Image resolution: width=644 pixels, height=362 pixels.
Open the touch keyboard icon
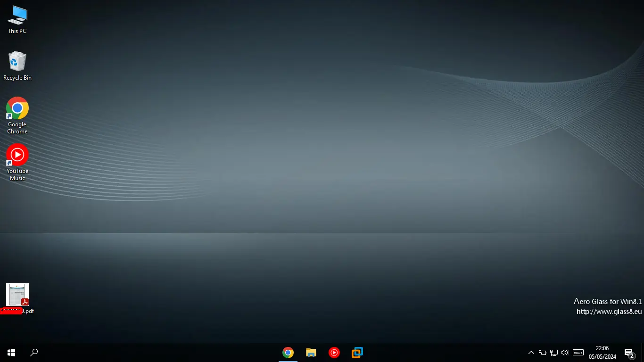[x=578, y=353]
